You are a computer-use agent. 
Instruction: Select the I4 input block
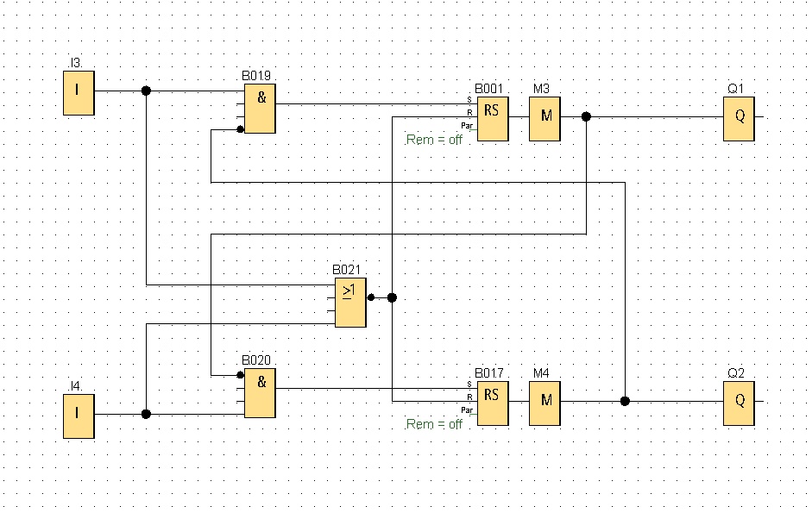click(x=78, y=416)
